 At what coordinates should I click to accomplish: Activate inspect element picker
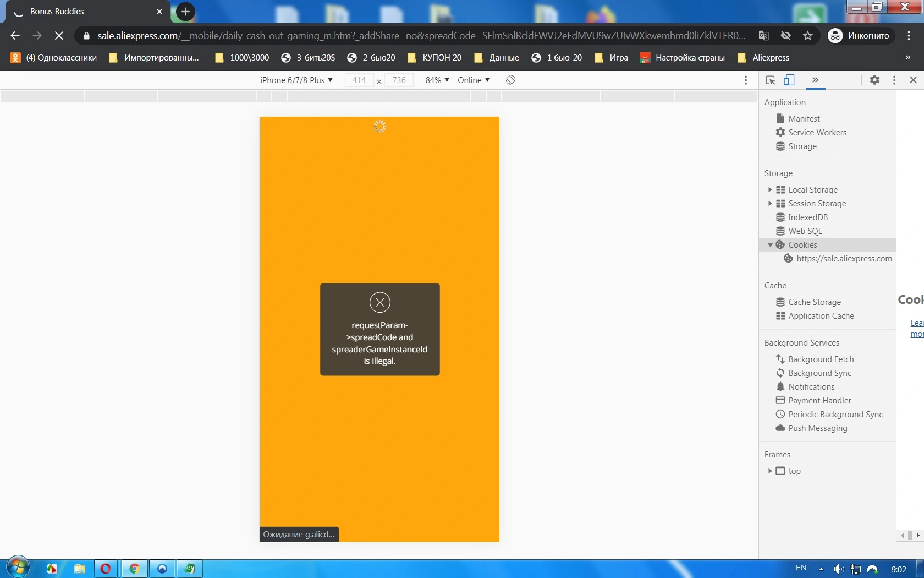click(771, 80)
